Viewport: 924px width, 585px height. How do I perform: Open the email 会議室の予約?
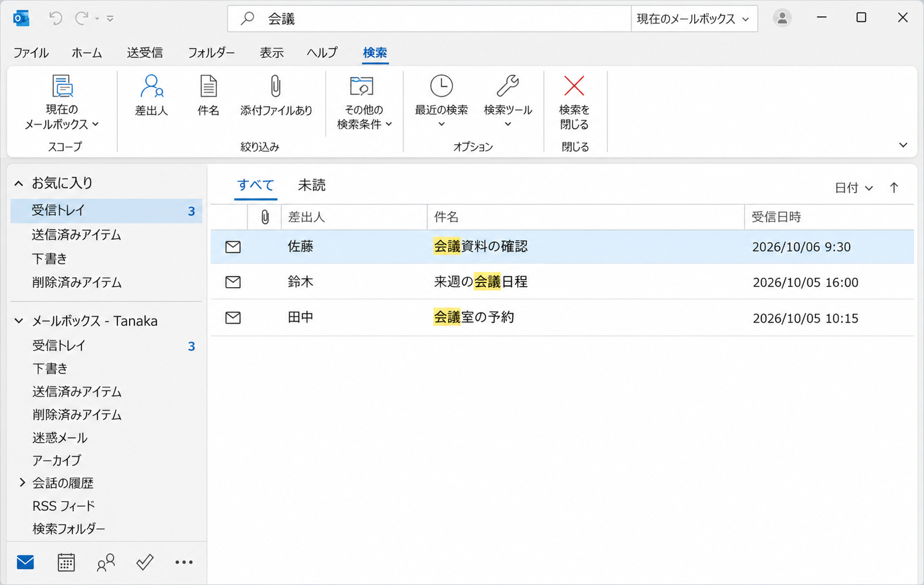click(x=474, y=317)
